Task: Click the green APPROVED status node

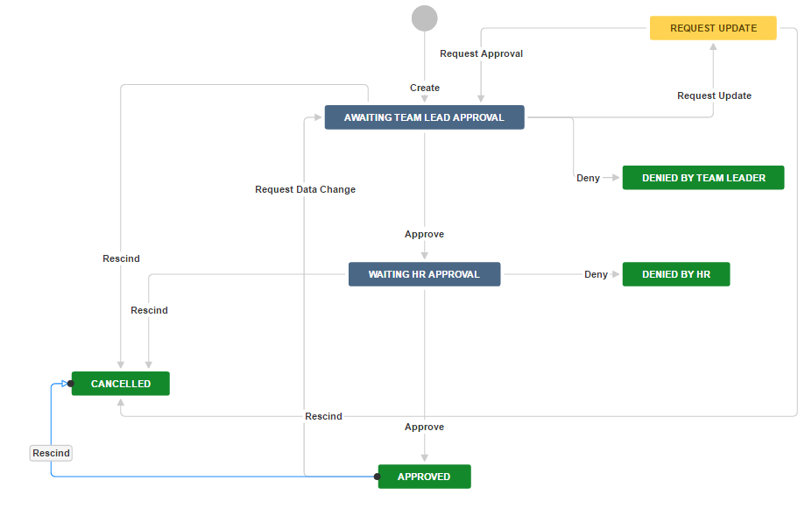Action: pyautogui.click(x=425, y=477)
